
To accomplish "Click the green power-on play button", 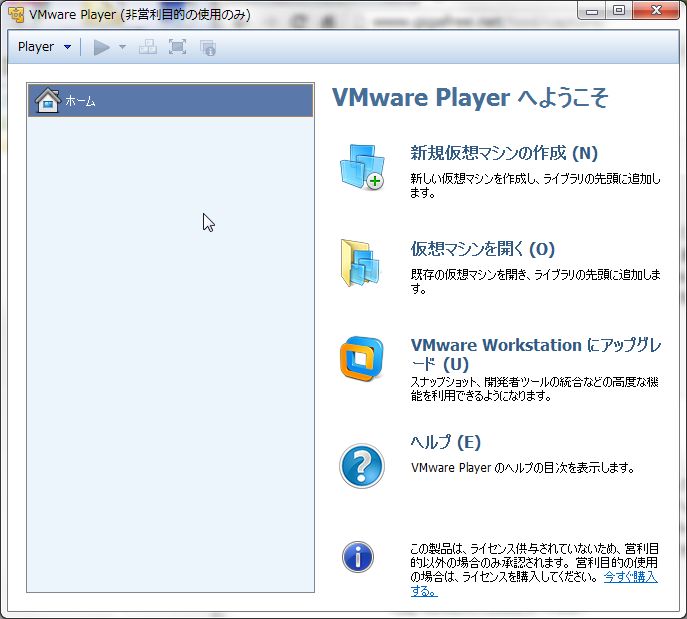I will (102, 47).
